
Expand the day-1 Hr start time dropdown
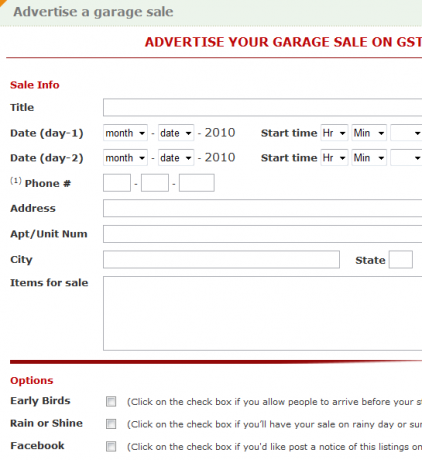click(x=334, y=133)
